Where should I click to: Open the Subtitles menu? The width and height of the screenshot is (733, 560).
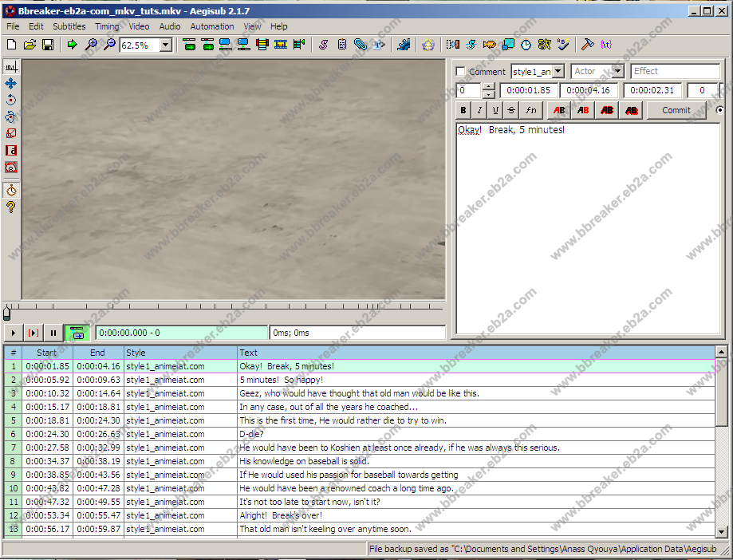(x=69, y=26)
